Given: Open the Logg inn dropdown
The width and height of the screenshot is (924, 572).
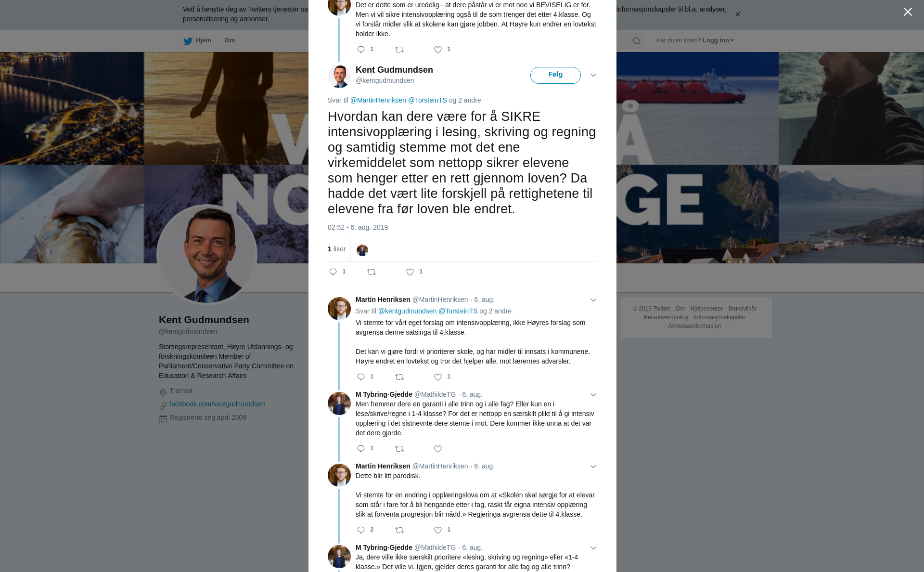Looking at the screenshot, I should click(x=718, y=40).
